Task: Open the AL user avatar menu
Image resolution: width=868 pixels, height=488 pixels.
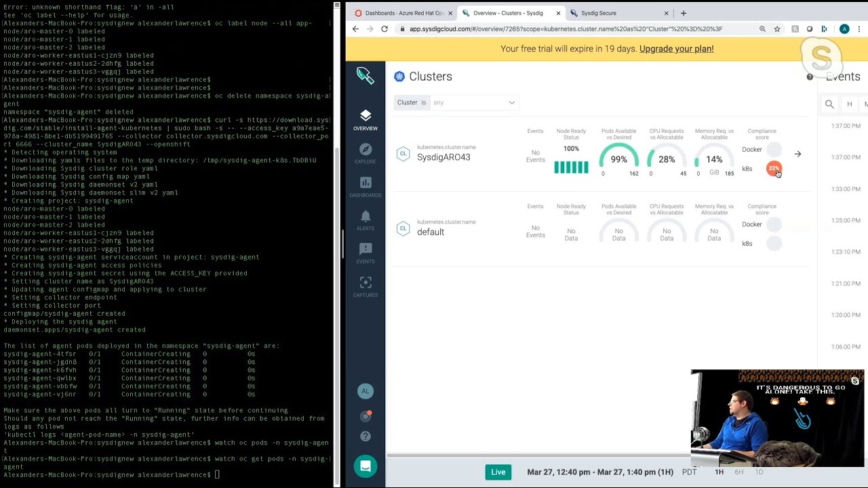Action: [366, 391]
